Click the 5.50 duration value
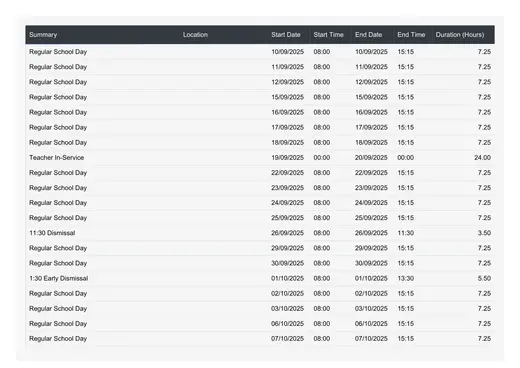Screen dimensions: 520x368 click(484, 278)
